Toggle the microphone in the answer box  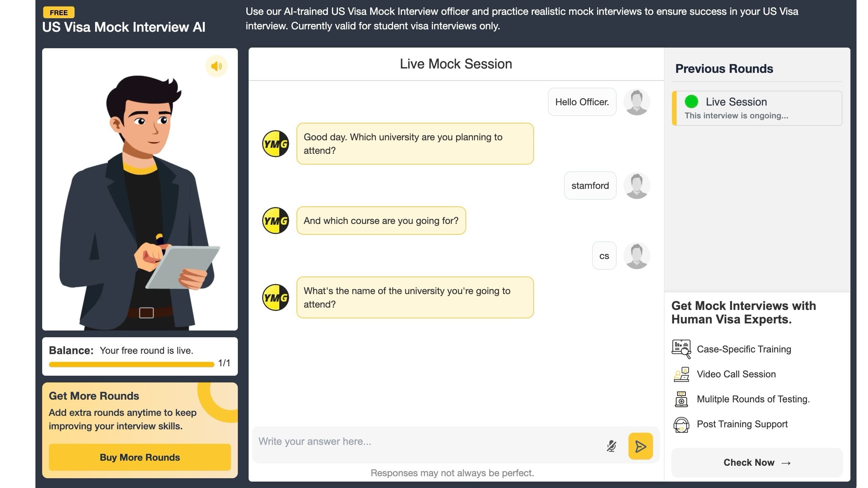tap(611, 446)
